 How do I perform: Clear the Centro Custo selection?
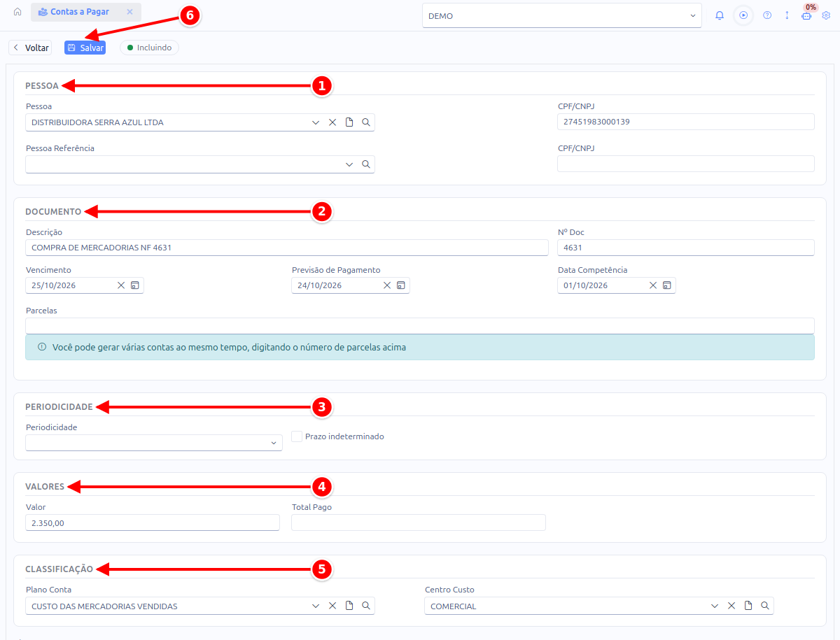click(731, 606)
